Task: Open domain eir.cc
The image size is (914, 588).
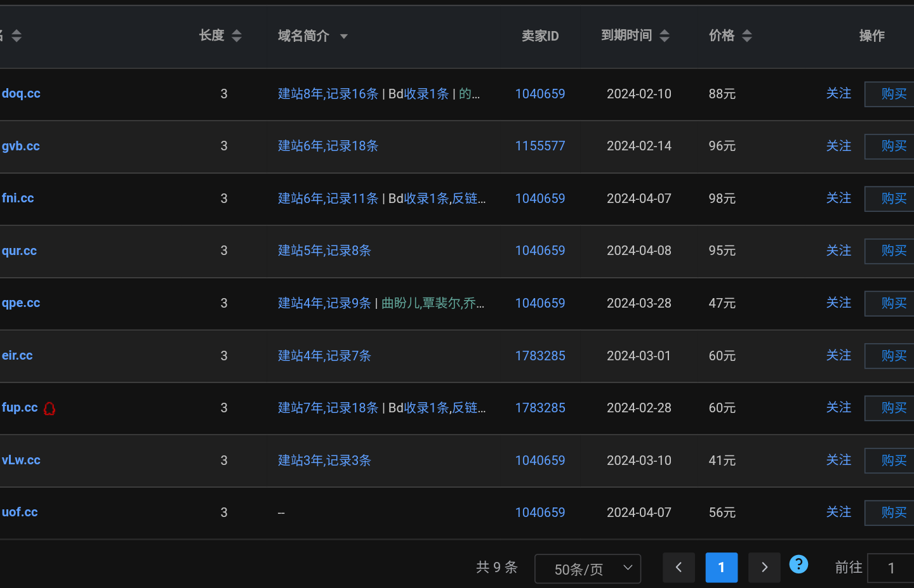Action: (x=17, y=355)
